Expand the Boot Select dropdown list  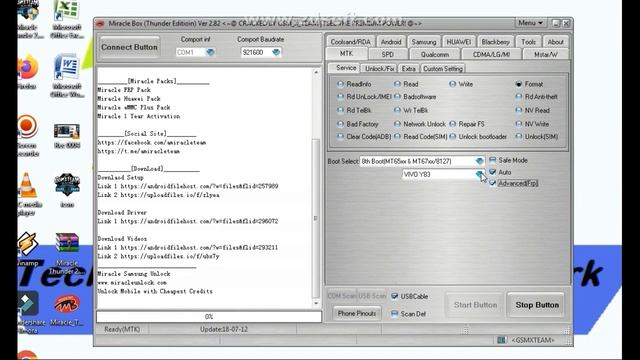[x=480, y=161]
